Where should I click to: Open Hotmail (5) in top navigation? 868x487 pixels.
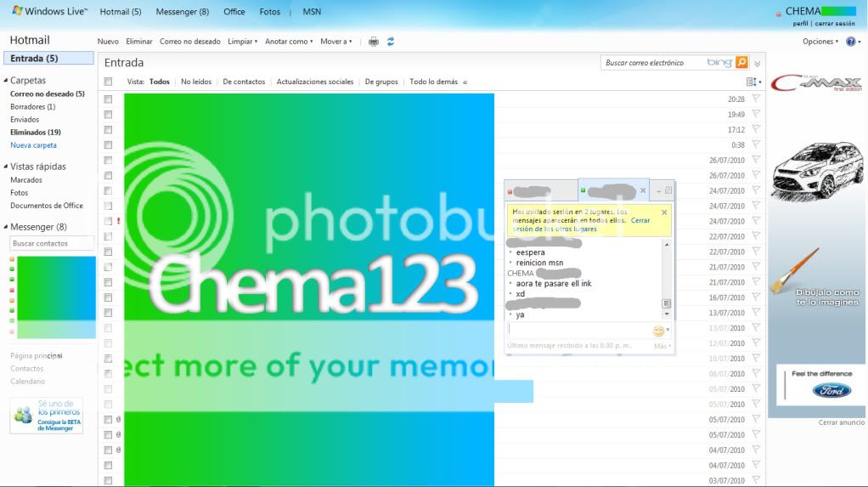click(x=121, y=12)
